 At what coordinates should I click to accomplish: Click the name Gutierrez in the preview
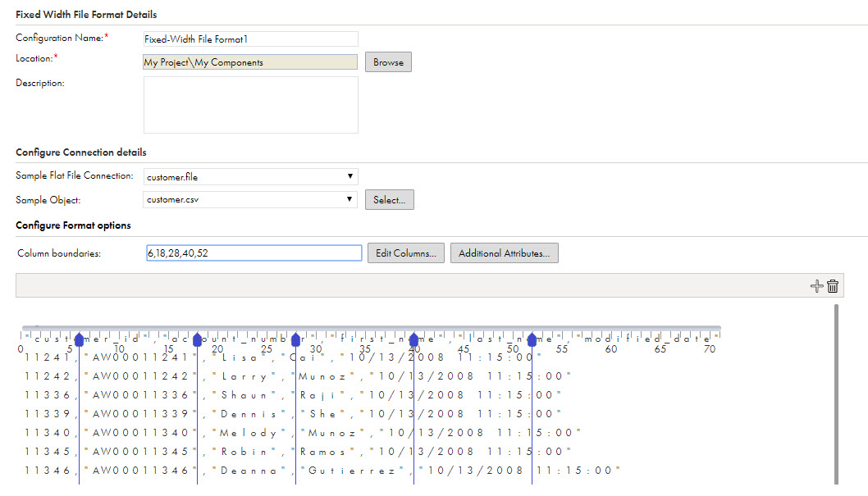tap(352, 471)
